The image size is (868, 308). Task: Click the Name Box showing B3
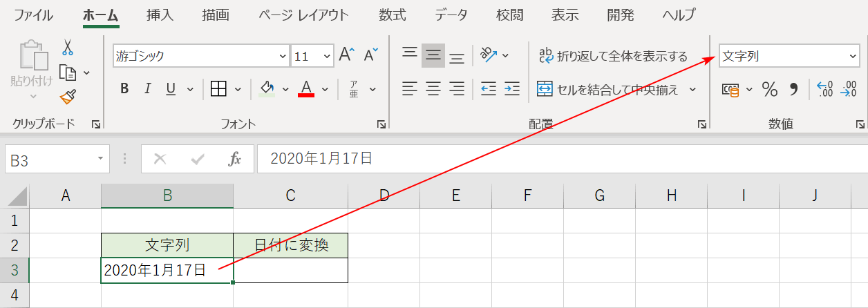pos(57,160)
